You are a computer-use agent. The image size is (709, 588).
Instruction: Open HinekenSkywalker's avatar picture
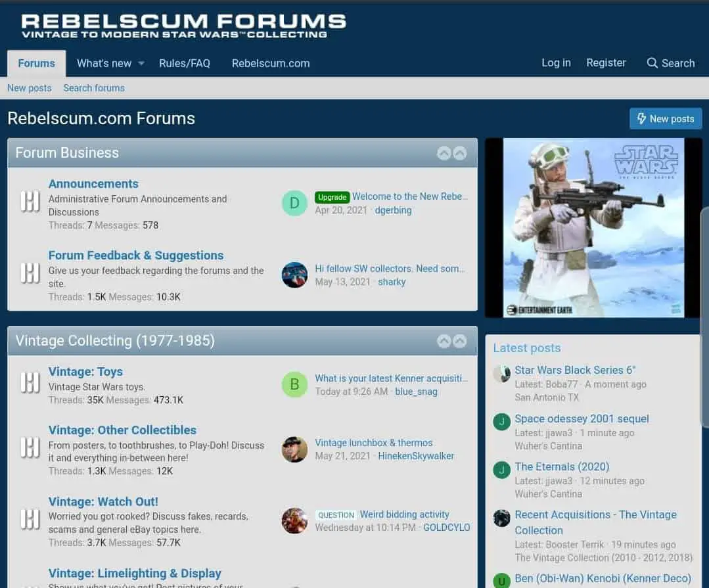[294, 449]
